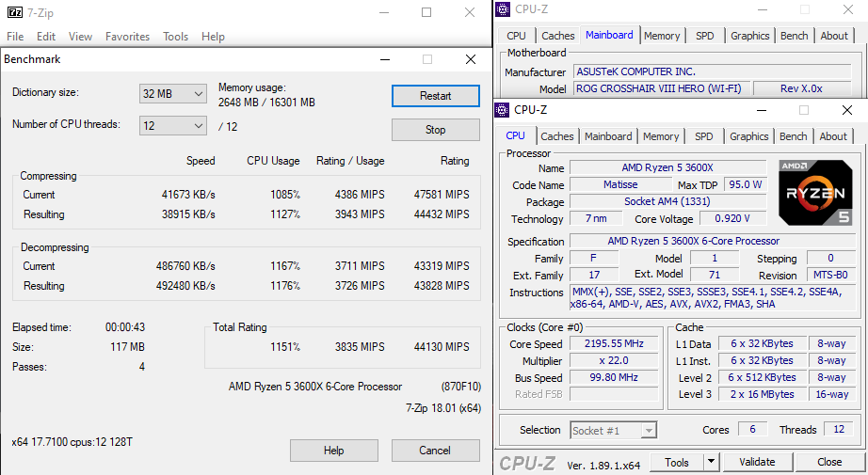Image resolution: width=868 pixels, height=475 pixels.
Task: Click the Core Speed value 2195.55 MHz
Action: point(614,343)
